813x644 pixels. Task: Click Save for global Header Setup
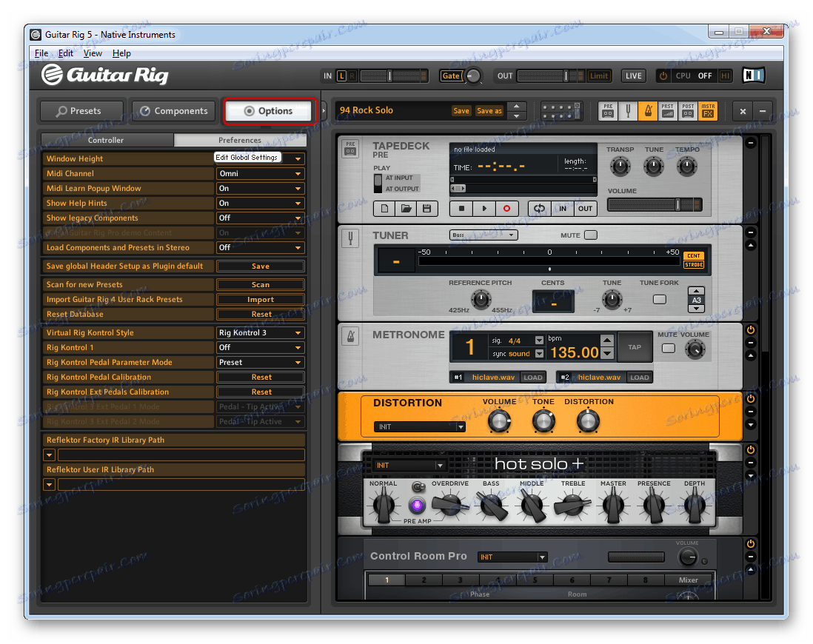(261, 266)
